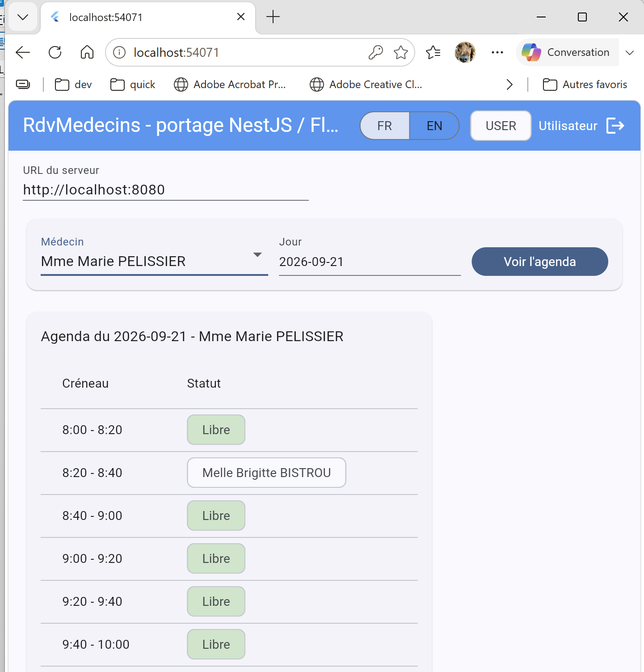Click the Voir l'agenda button
Image resolution: width=644 pixels, height=672 pixels.
(x=540, y=262)
